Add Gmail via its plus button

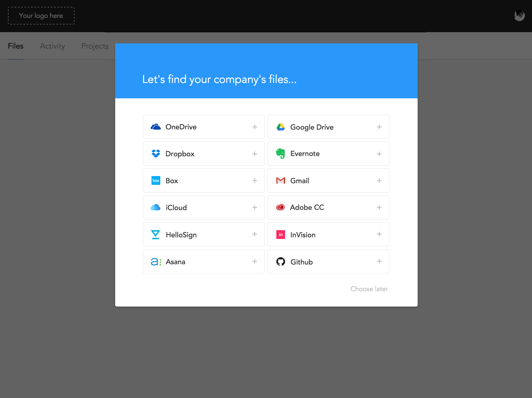click(x=379, y=180)
